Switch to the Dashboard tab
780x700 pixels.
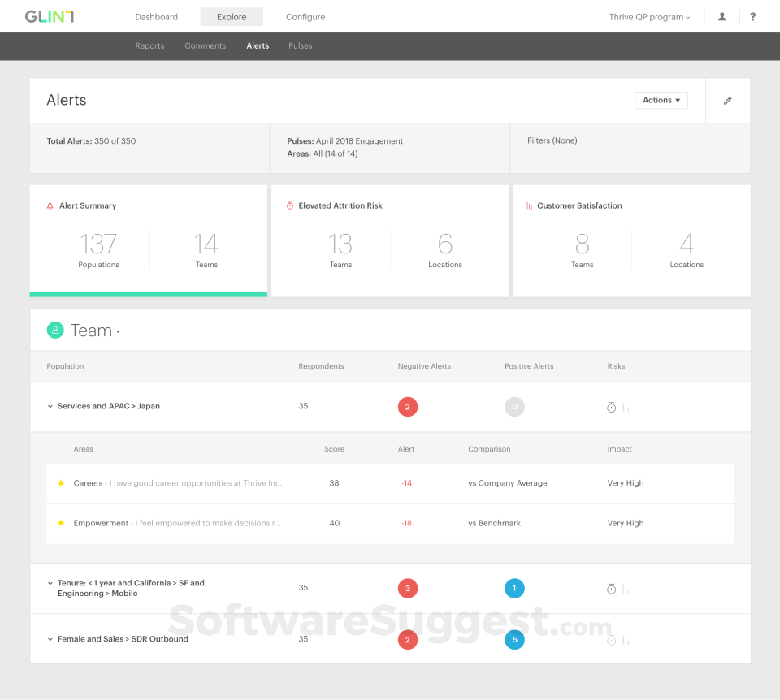click(156, 17)
